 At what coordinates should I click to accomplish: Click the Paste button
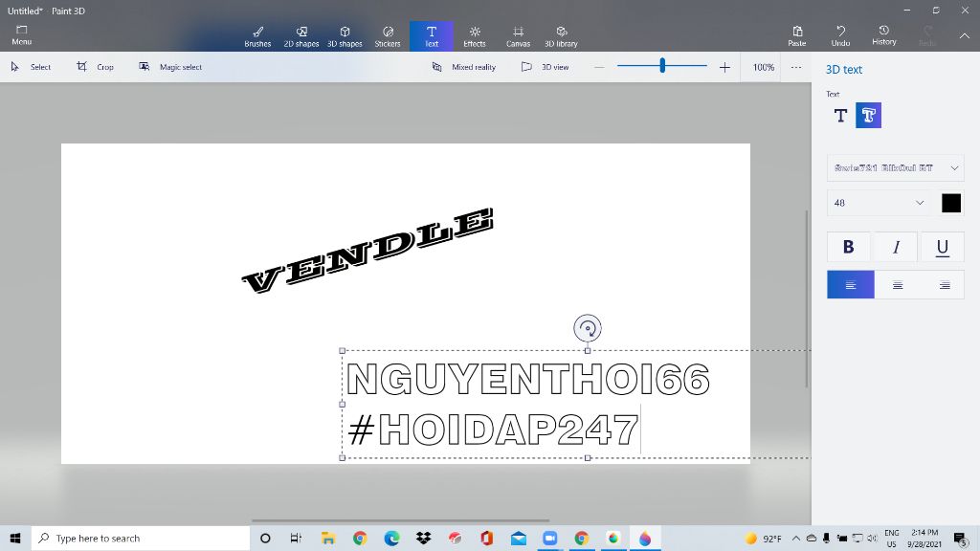click(x=797, y=35)
